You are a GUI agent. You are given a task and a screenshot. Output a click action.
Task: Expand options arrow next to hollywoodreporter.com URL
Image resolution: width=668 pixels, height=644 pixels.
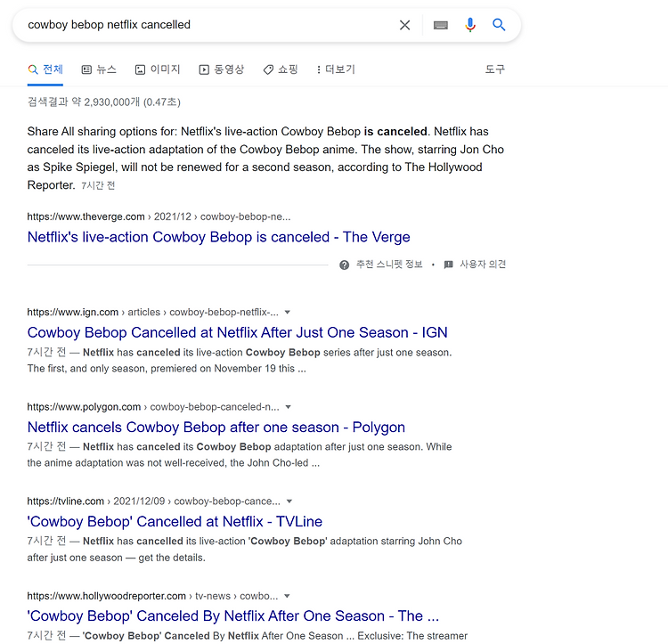pos(287,596)
